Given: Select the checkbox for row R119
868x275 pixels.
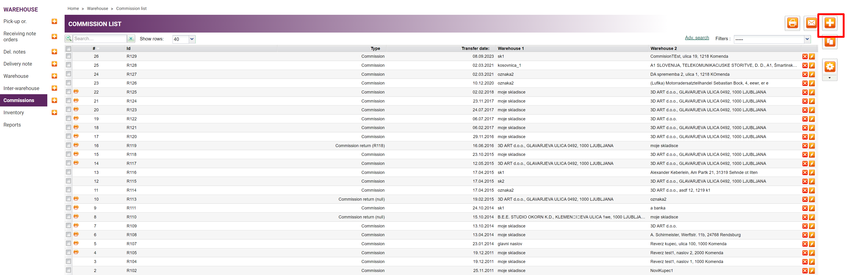Looking at the screenshot, I should pos(69,145).
